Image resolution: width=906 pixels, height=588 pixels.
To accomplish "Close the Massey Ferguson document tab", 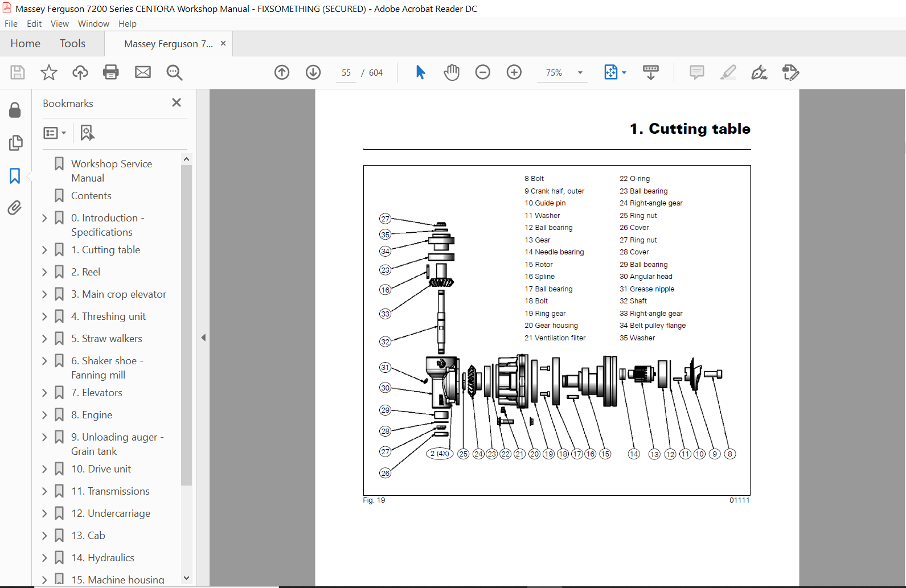I will tap(223, 43).
